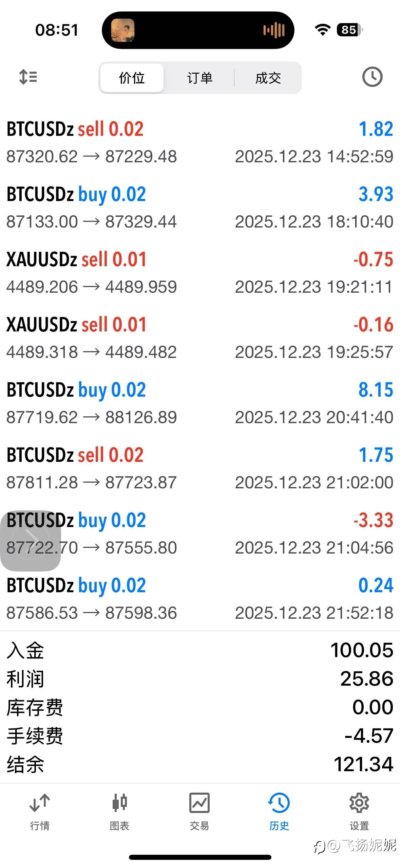Open BTCUSDz buy trade with profit 3.93
Screen dimensions: 400x868
pos(200,208)
